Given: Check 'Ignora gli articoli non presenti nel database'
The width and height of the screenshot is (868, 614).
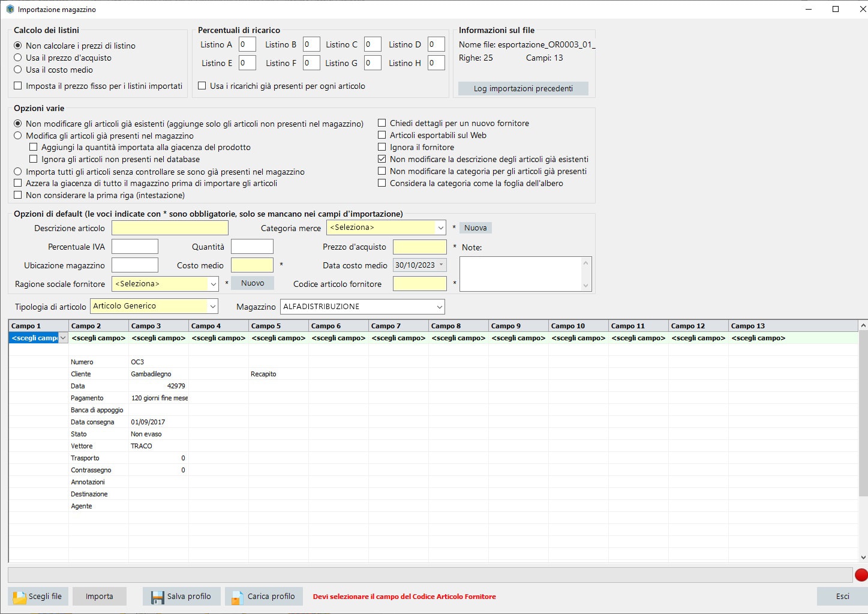Looking at the screenshot, I should pyautogui.click(x=34, y=159).
